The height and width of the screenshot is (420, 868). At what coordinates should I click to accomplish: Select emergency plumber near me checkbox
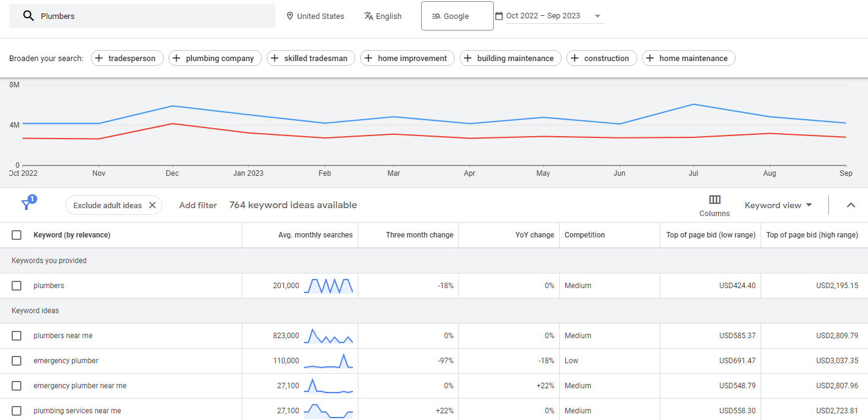coord(16,386)
